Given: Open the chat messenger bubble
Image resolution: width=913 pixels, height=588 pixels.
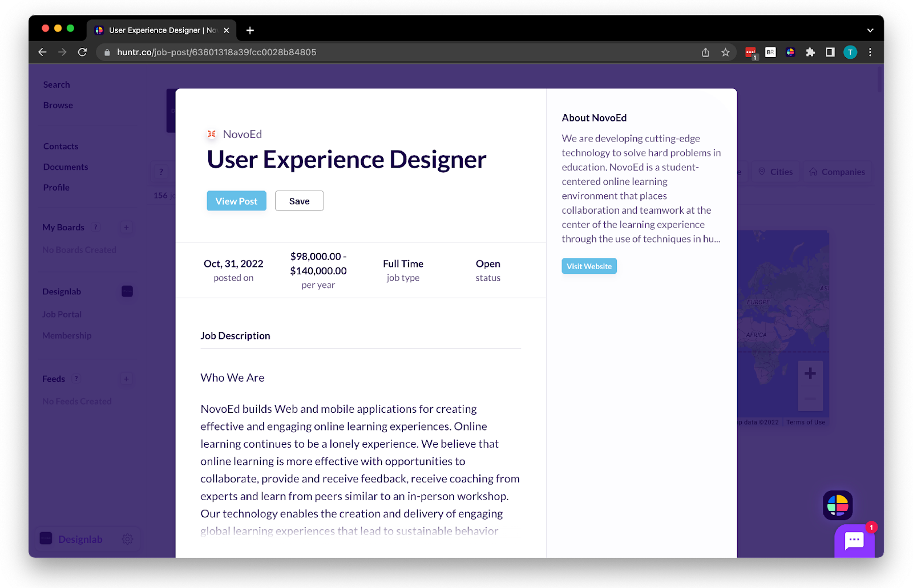Looking at the screenshot, I should click(x=854, y=540).
